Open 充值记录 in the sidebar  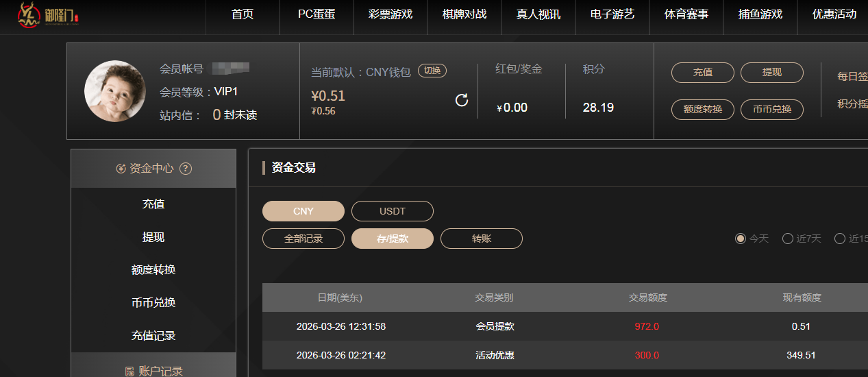pyautogui.click(x=153, y=336)
